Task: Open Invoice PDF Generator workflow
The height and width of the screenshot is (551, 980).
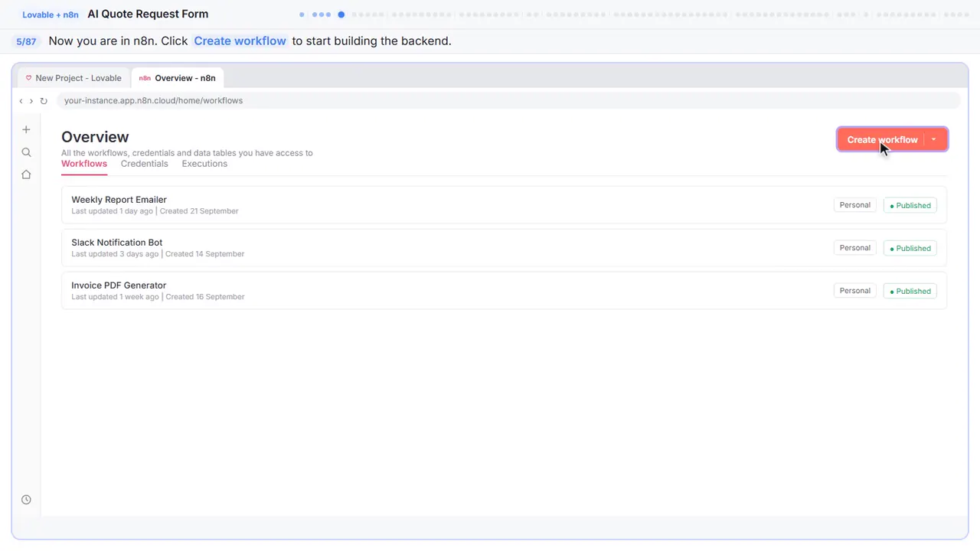Action: [504, 291]
